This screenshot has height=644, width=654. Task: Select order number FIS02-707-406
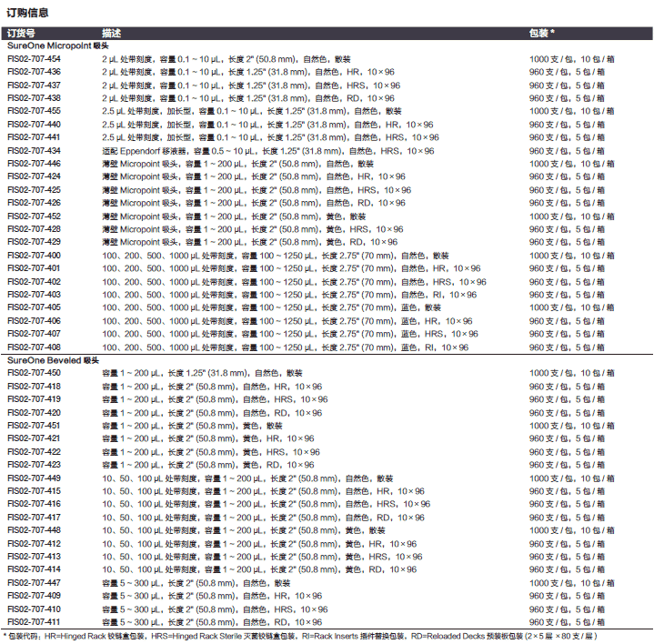34,321
